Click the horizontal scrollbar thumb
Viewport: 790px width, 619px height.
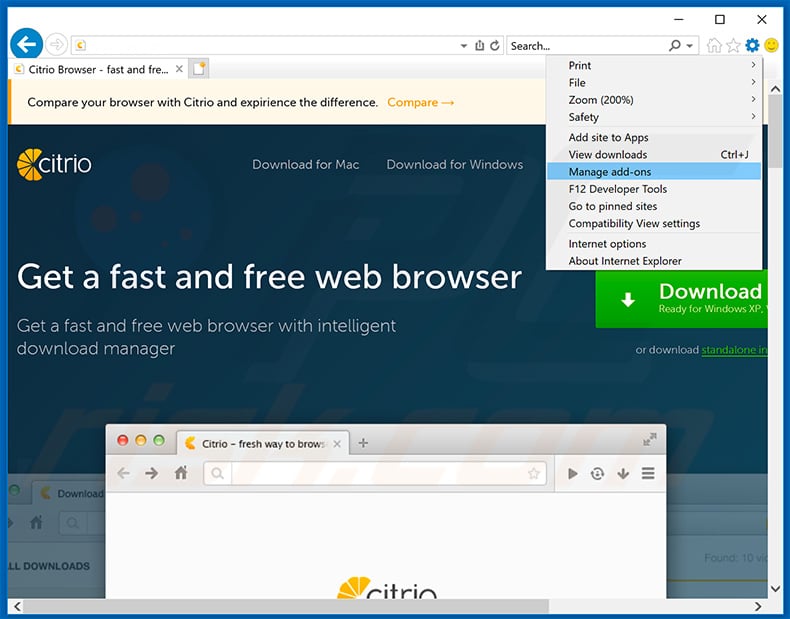[x=286, y=606]
